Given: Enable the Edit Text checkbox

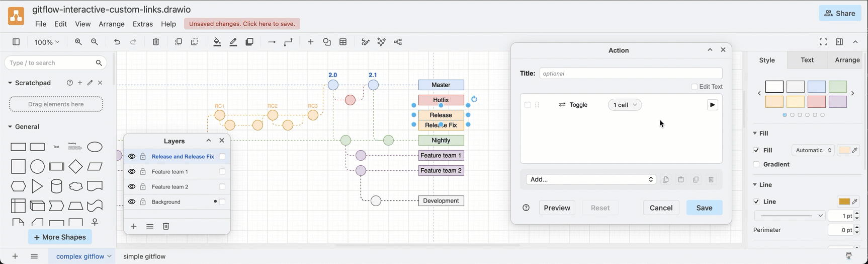Looking at the screenshot, I should (695, 87).
